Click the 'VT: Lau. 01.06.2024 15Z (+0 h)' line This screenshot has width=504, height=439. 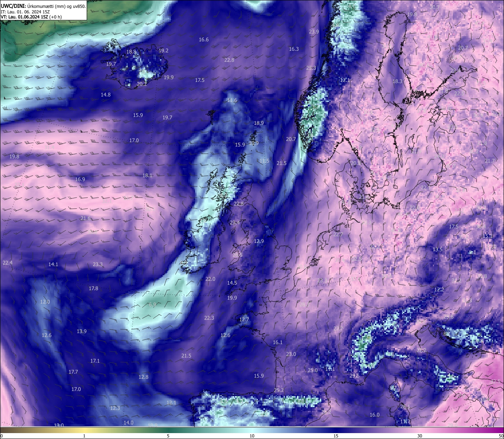click(x=31, y=17)
